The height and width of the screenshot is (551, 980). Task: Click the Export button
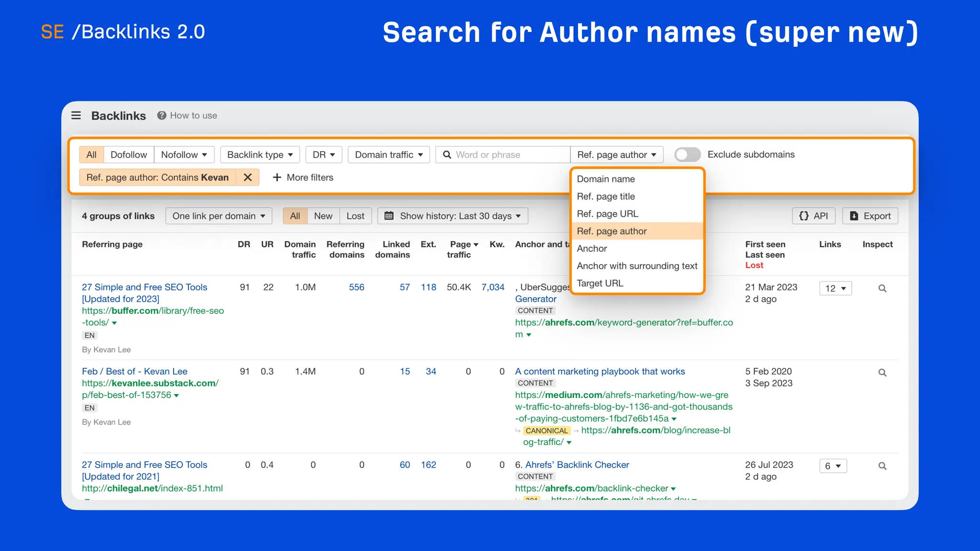pos(870,216)
